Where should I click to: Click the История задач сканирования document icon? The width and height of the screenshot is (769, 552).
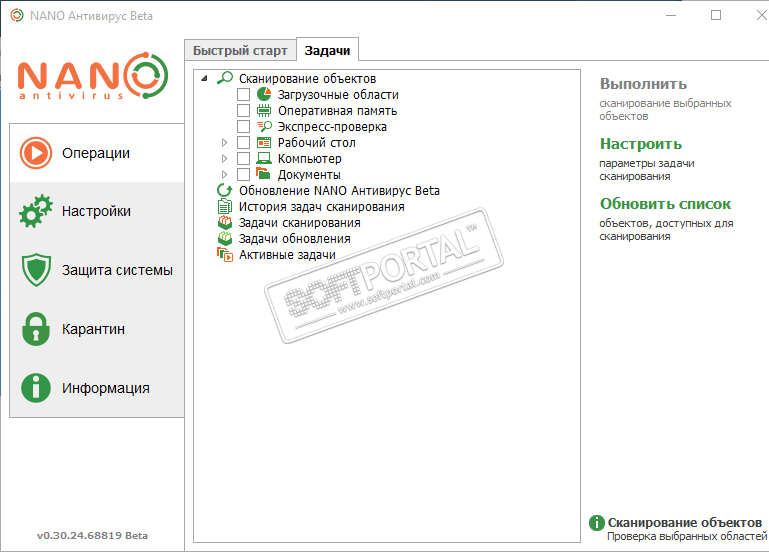click(225, 206)
